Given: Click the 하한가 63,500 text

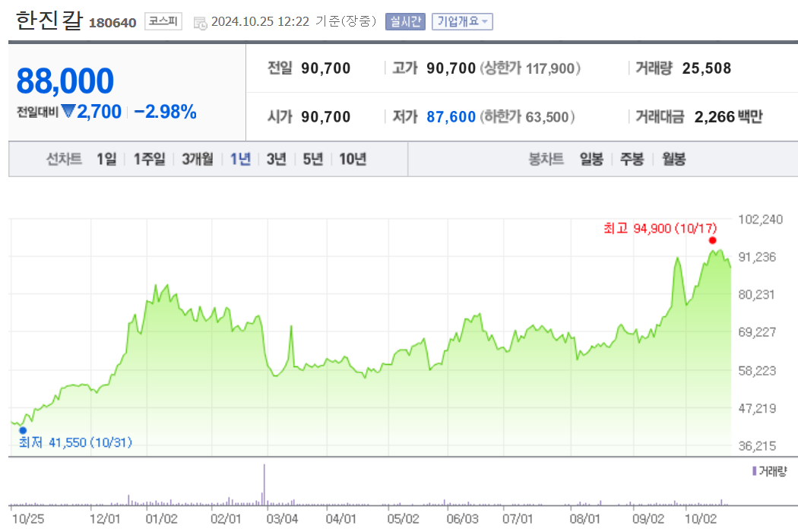Looking at the screenshot, I should click(527, 117).
